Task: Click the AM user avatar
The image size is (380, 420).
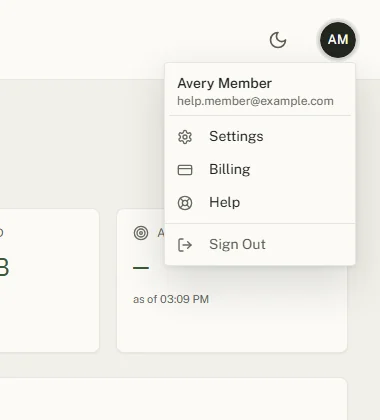Action: (x=338, y=40)
